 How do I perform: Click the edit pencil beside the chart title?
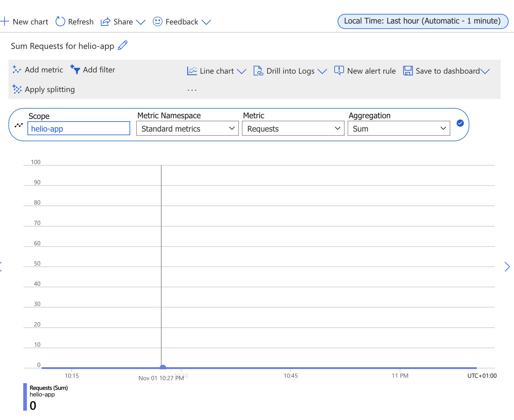[122, 46]
